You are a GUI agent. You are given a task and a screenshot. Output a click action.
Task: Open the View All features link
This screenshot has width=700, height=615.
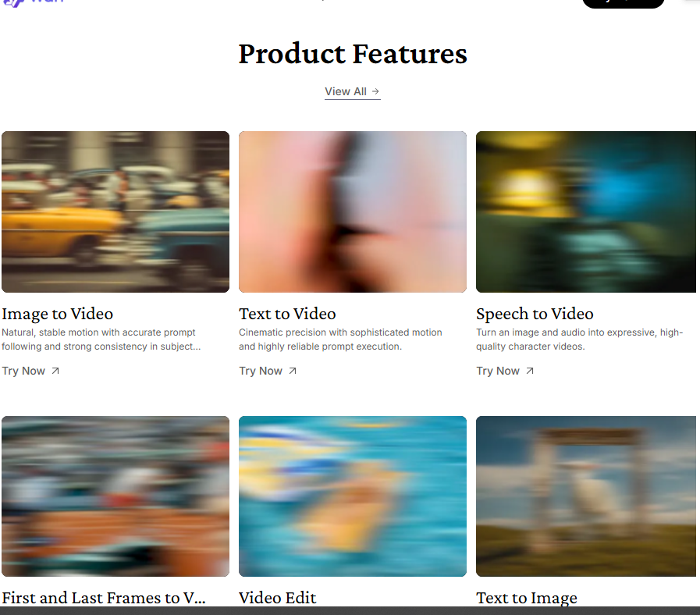(346, 91)
